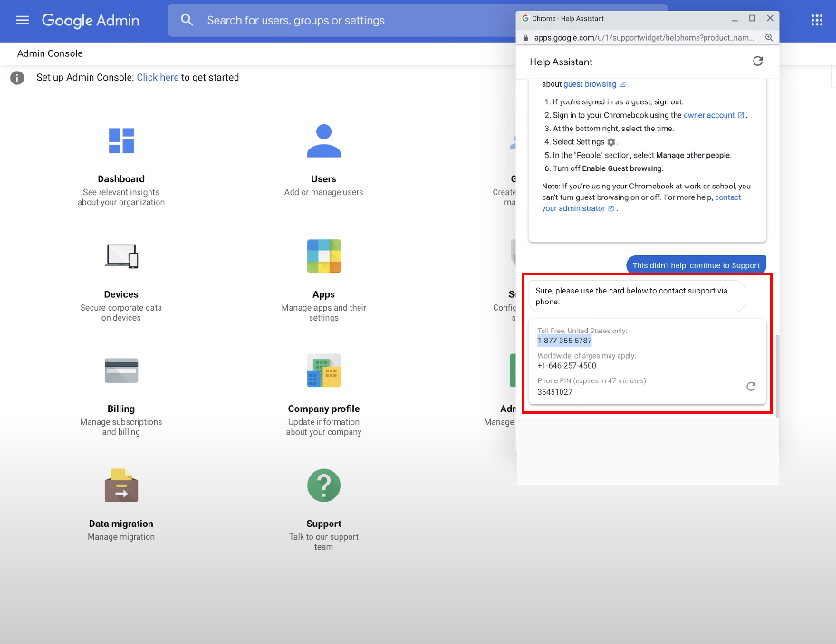Select the Apps colorful grid icon
The width and height of the screenshot is (836, 644).
pos(323,256)
